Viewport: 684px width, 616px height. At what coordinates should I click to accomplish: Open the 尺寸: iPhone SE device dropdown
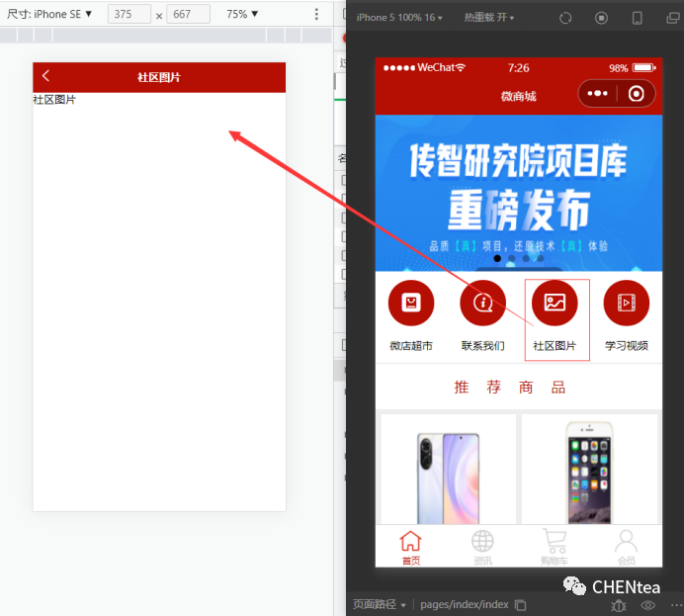point(49,14)
